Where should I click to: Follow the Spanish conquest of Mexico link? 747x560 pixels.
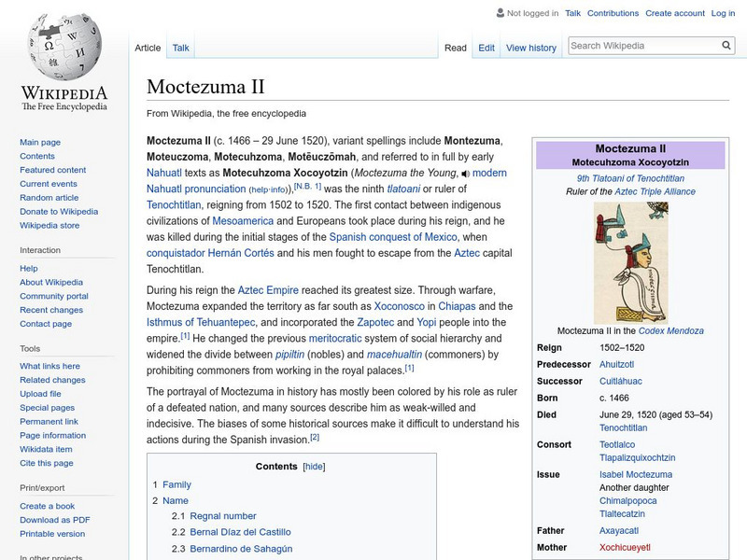(393, 237)
